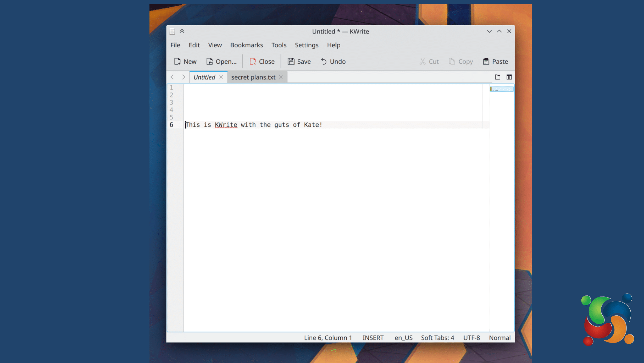Open the Settings menu

coord(307,45)
